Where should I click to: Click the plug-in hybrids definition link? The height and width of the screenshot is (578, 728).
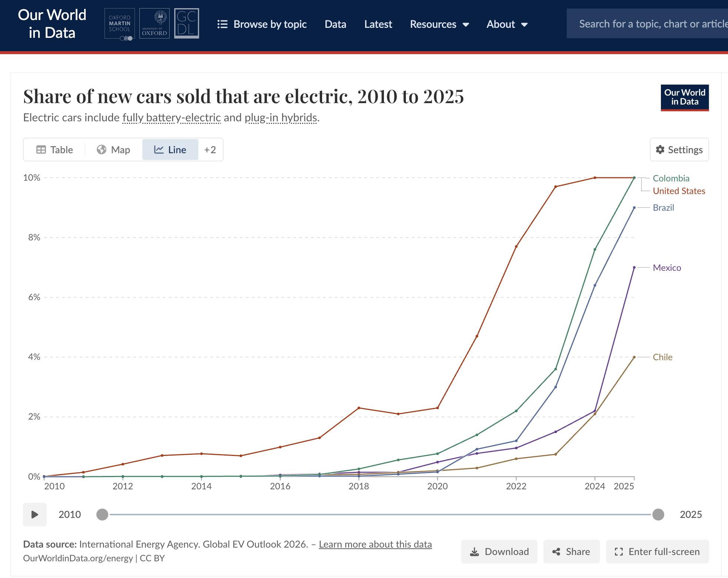[x=281, y=118]
